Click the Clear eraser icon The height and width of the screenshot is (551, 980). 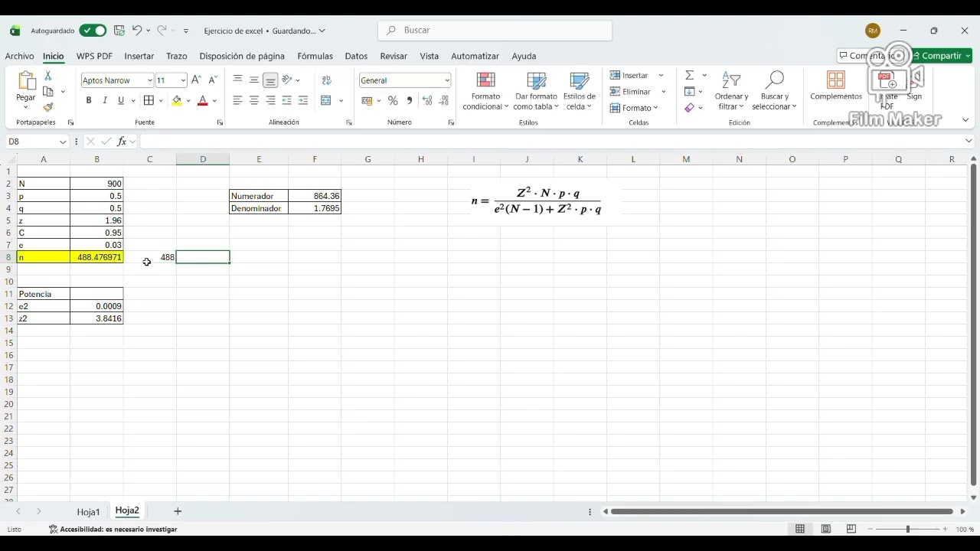pyautogui.click(x=690, y=108)
